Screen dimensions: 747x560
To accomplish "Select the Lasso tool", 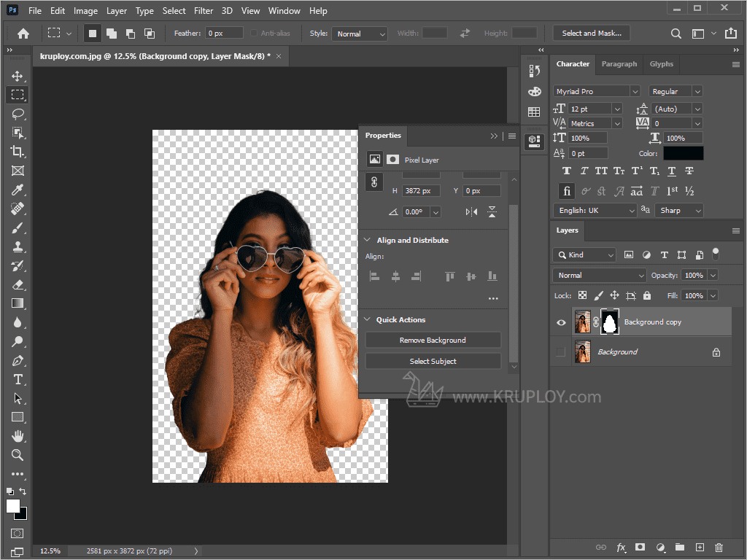I will click(x=18, y=114).
